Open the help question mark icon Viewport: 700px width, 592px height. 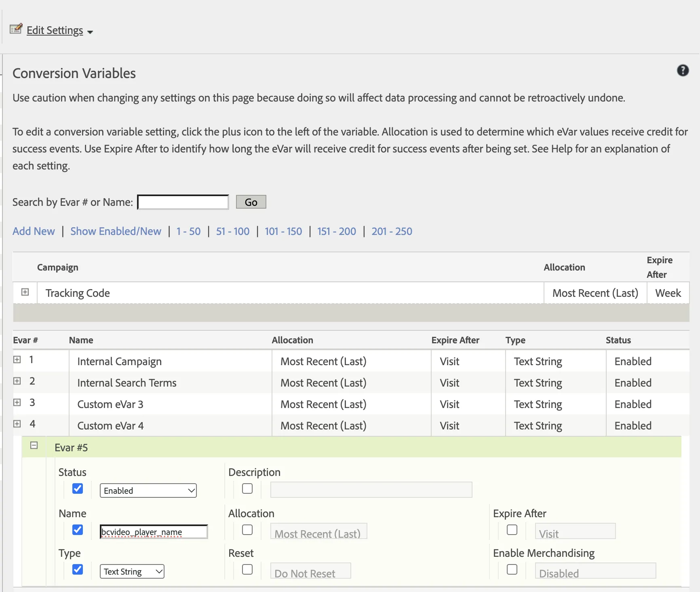[683, 70]
